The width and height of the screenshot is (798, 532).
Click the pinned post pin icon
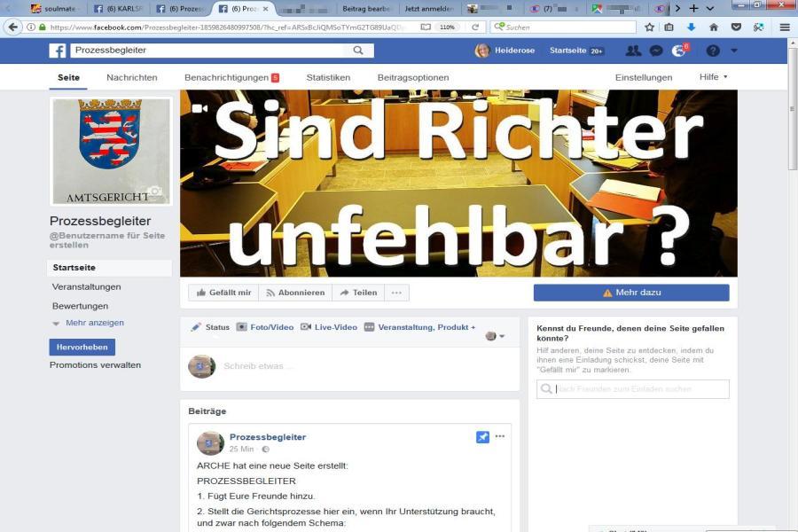point(482,437)
